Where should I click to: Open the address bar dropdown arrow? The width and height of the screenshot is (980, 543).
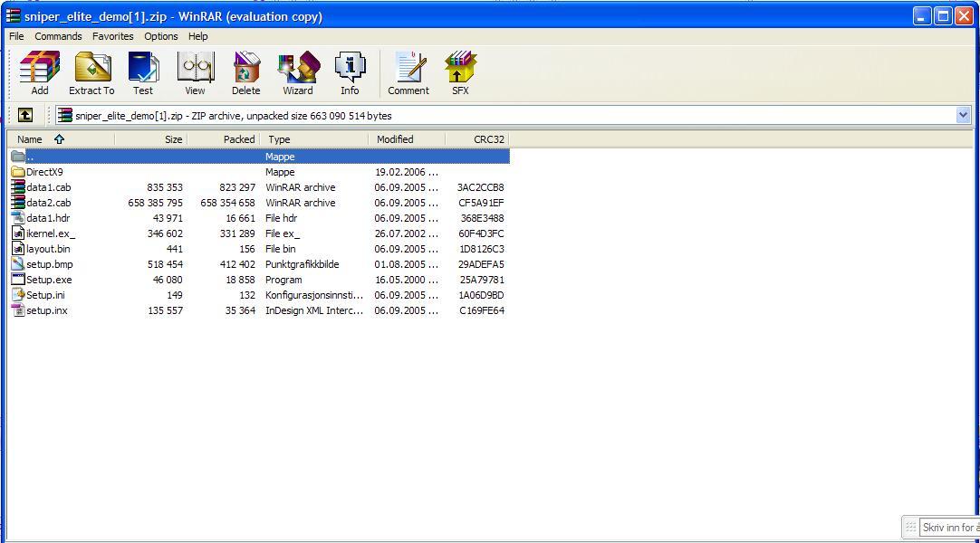pyautogui.click(x=963, y=115)
